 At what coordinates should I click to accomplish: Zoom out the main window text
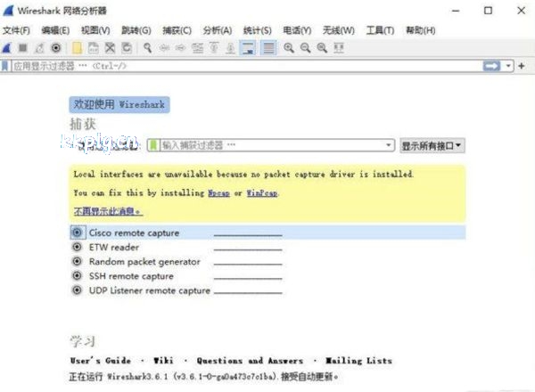[305, 48]
